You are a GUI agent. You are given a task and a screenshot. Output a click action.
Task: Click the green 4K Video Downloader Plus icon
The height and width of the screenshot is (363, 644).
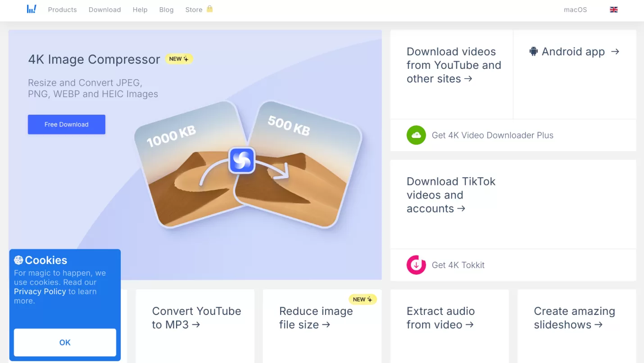(416, 135)
